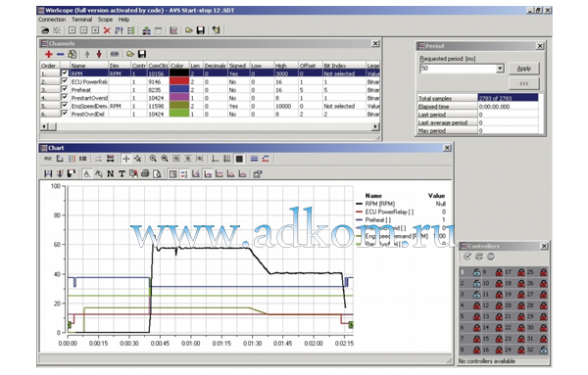The image size is (588, 375).
Task: Click the red padlock for controller 9
Action: click(x=499, y=272)
